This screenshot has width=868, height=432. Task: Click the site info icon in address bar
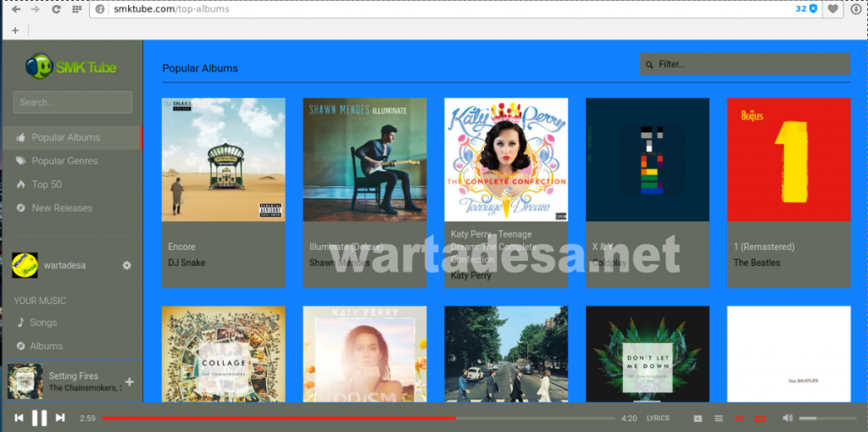click(x=100, y=8)
